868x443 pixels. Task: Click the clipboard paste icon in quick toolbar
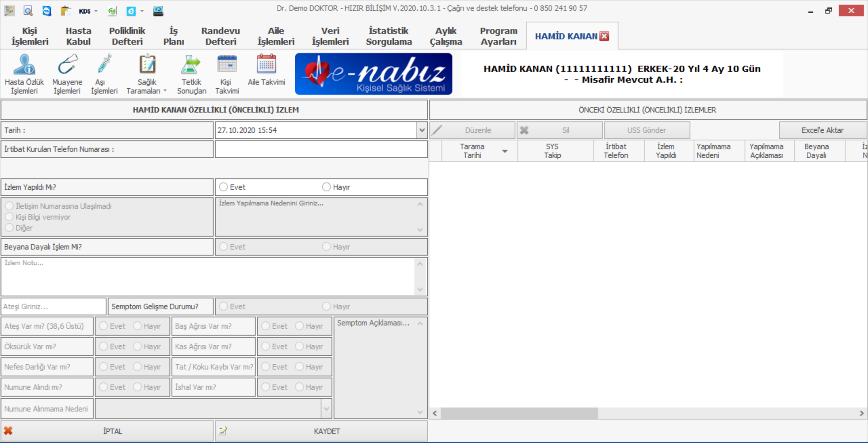66,11
